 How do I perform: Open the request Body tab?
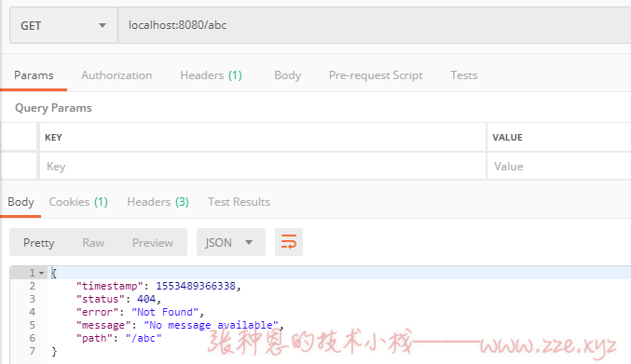[x=287, y=75]
